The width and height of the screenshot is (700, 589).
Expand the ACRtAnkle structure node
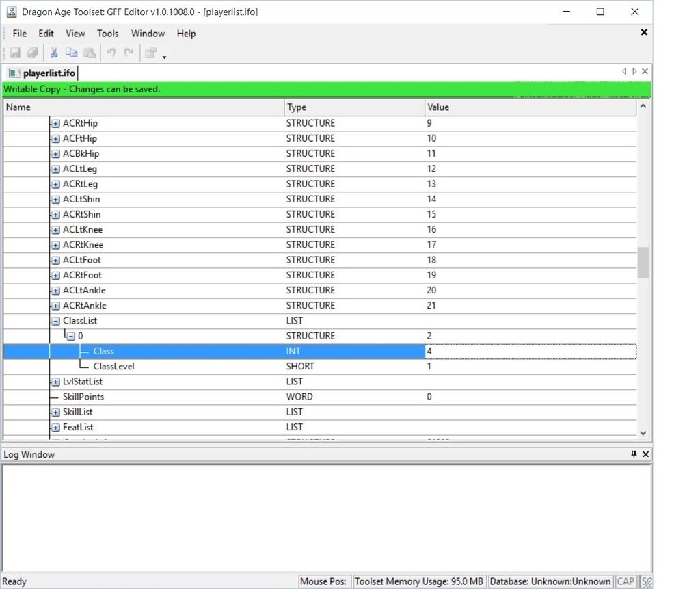click(55, 306)
